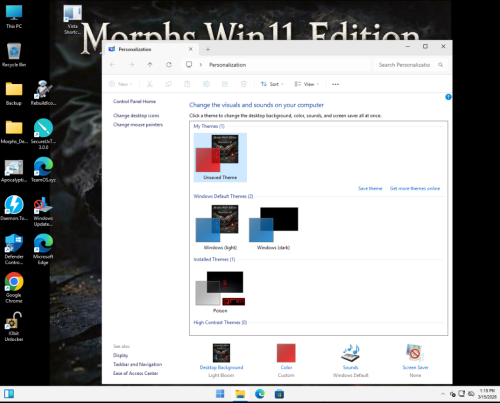
Task: Open the Vista Shortcut desktop icon
Action: [72, 20]
